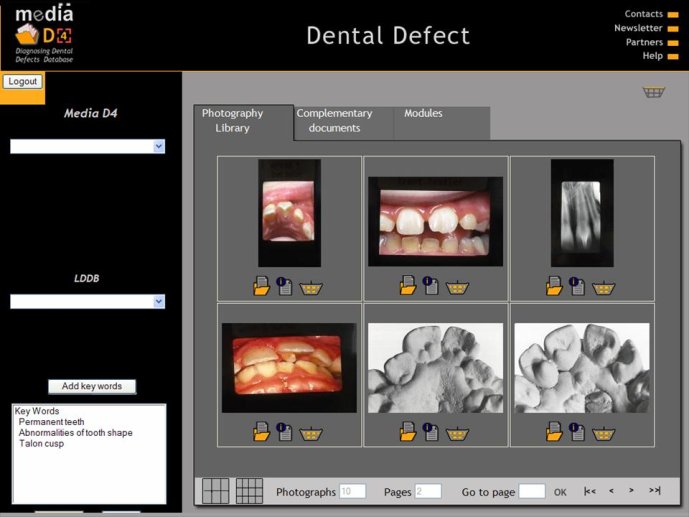
Task: Show info document for the smiling front teeth photo
Action: 431,285
